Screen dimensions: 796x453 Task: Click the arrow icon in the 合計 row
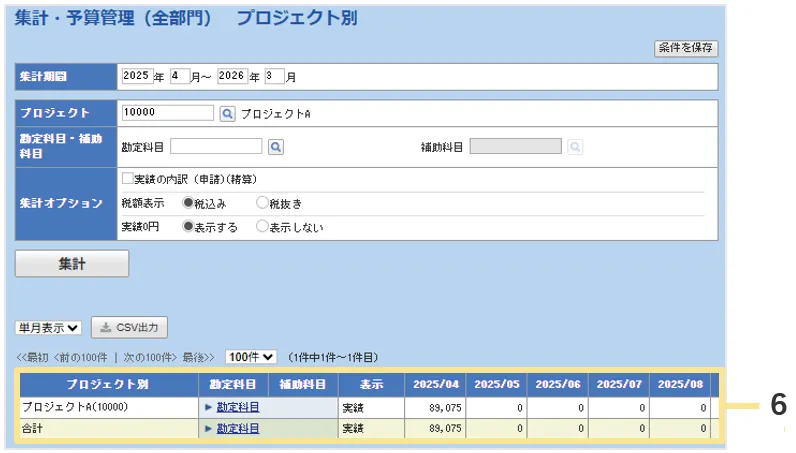(x=208, y=428)
